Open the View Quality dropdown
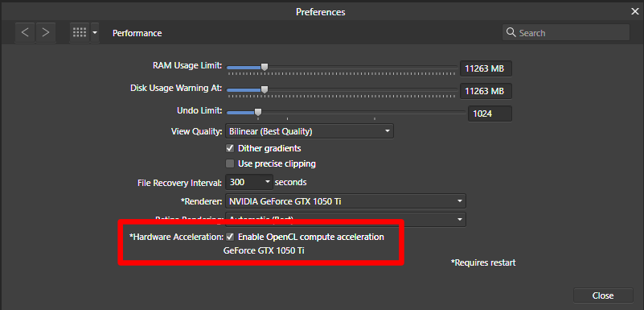The width and height of the screenshot is (644, 310). pyautogui.click(x=310, y=131)
